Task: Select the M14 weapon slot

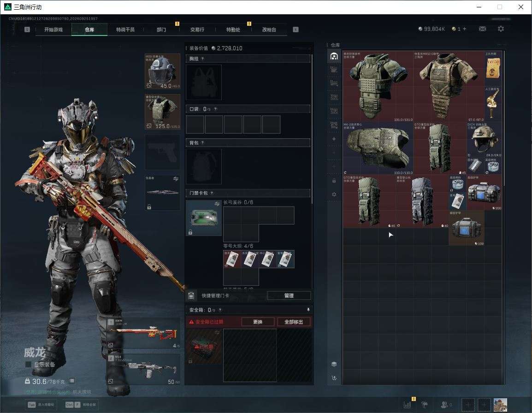Action: point(143,370)
